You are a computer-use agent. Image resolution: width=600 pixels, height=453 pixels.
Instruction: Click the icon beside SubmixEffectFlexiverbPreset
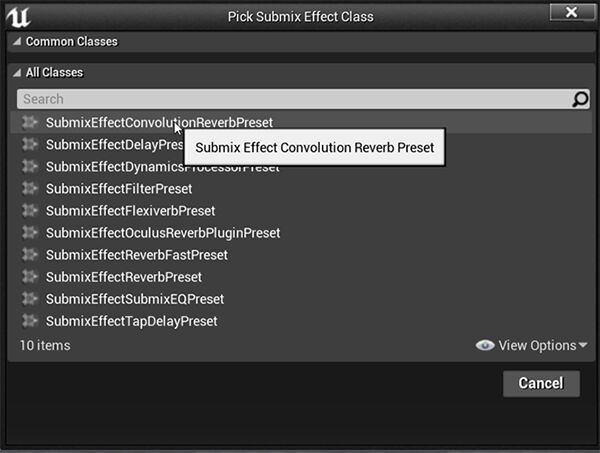30,210
